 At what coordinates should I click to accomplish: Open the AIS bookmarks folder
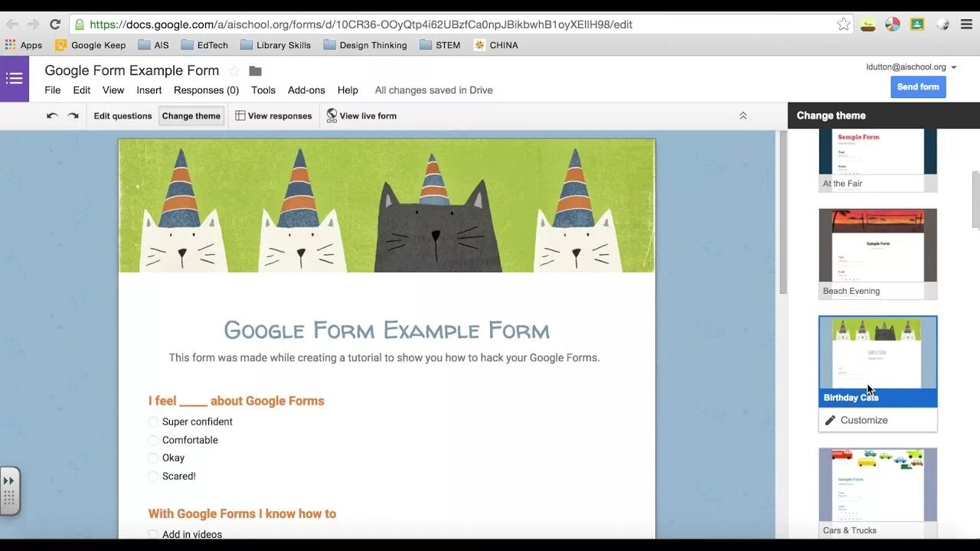pyautogui.click(x=153, y=45)
